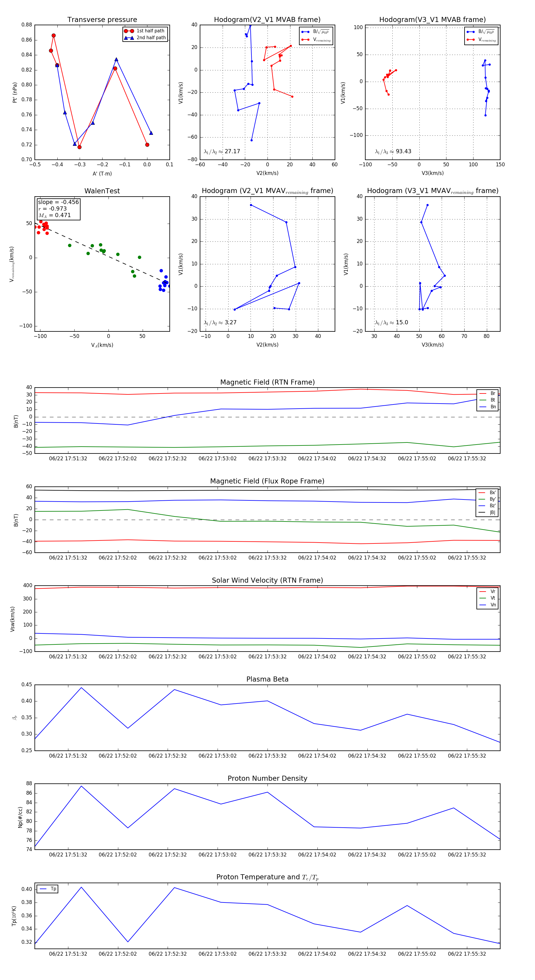Click the 'Transverse pressure' plot title

tap(102, 20)
